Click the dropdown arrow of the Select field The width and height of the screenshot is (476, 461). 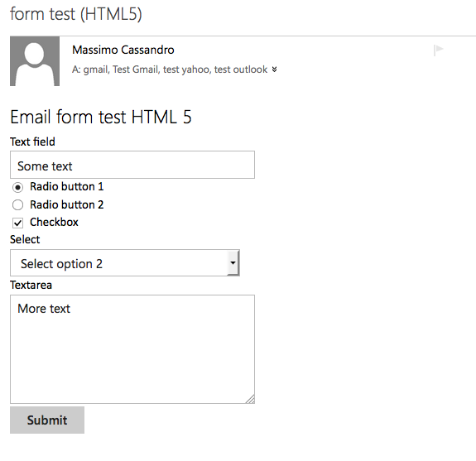(233, 263)
